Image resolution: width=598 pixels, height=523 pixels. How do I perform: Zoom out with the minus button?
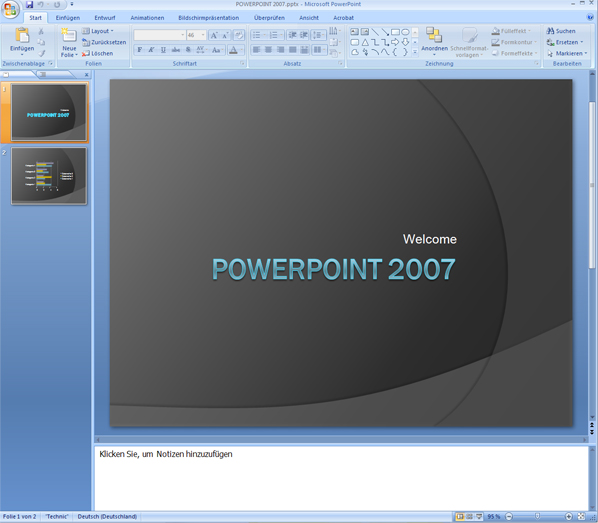pos(509,517)
